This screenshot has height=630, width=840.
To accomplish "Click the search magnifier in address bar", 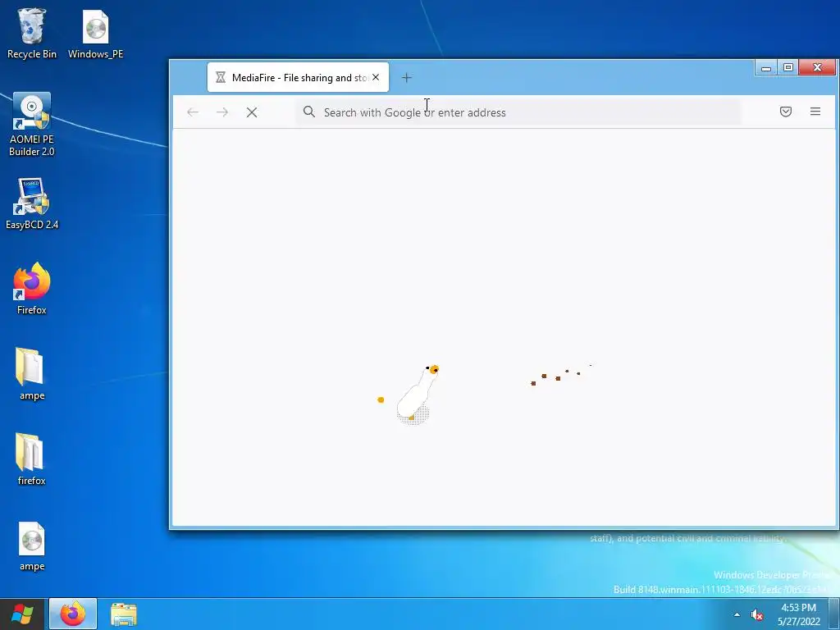I will coord(309,112).
